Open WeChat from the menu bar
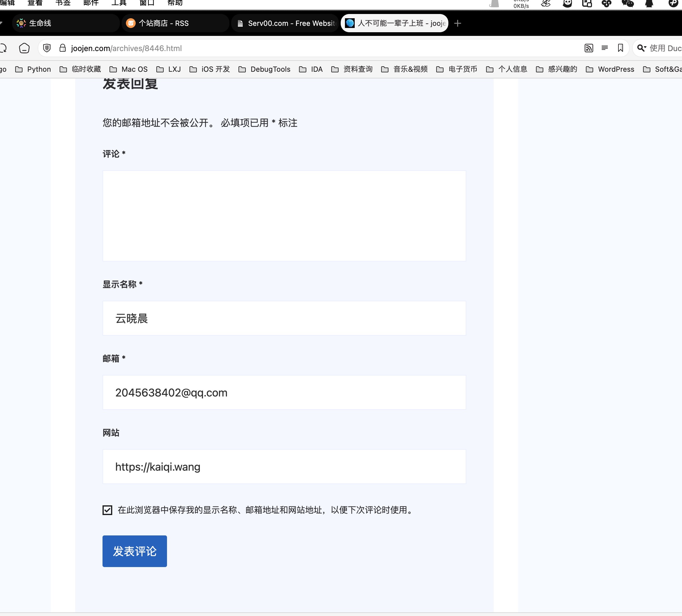This screenshot has height=616, width=682. (628, 3)
